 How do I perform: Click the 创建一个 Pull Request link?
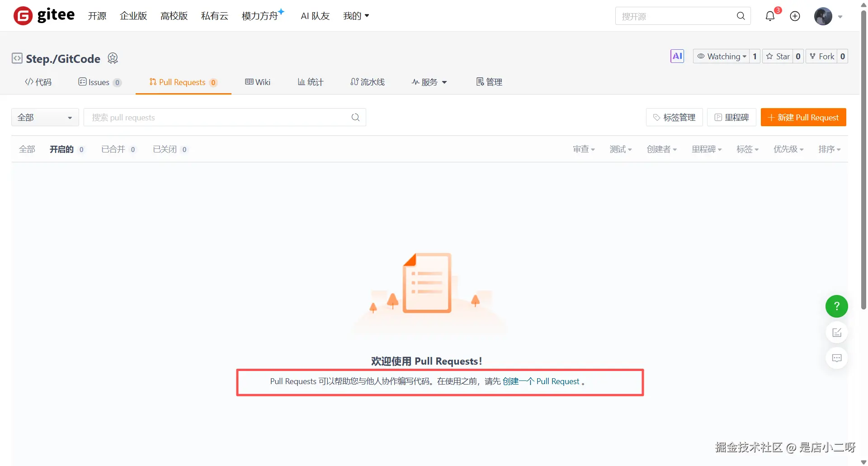pos(541,381)
